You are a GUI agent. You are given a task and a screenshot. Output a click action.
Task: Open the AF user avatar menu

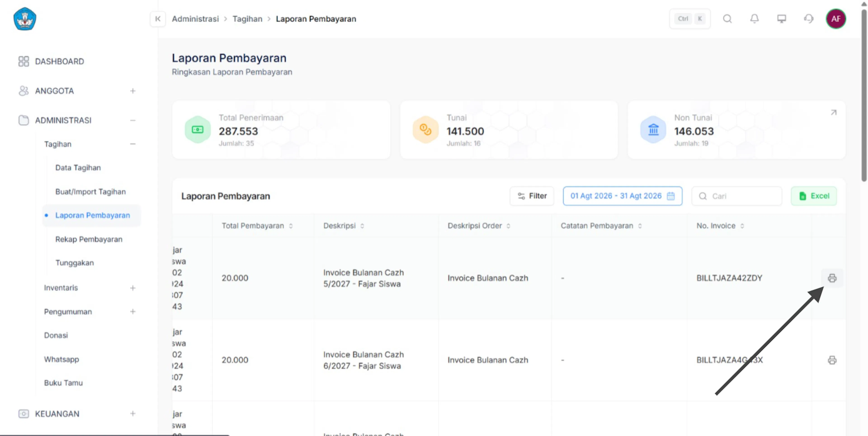tap(836, 19)
